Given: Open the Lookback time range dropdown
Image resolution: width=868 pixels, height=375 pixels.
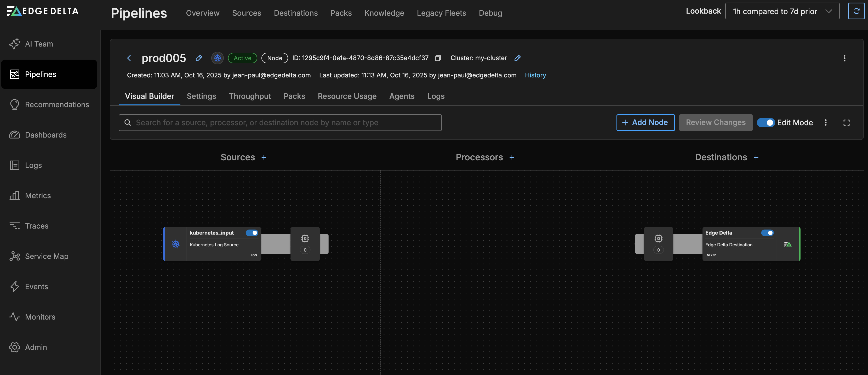Looking at the screenshot, I should tap(782, 12).
